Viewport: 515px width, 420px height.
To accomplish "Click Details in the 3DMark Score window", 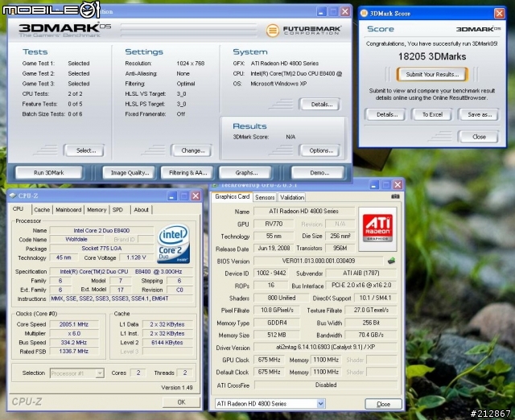I will (x=385, y=114).
